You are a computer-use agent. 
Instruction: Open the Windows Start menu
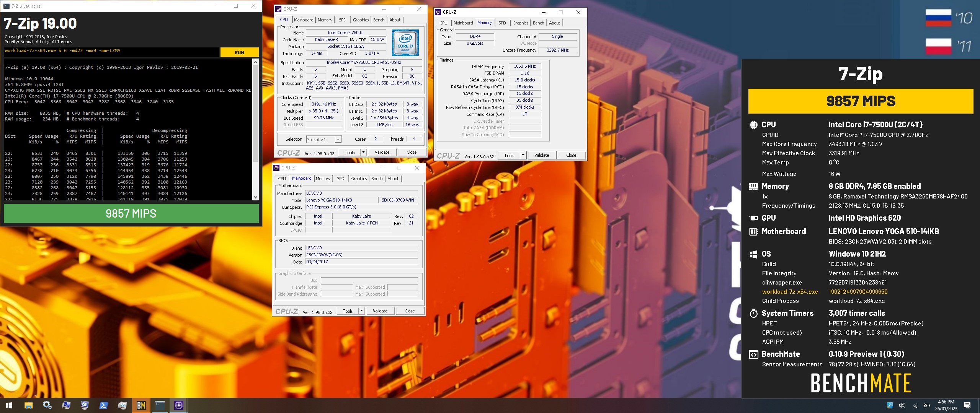(9, 405)
